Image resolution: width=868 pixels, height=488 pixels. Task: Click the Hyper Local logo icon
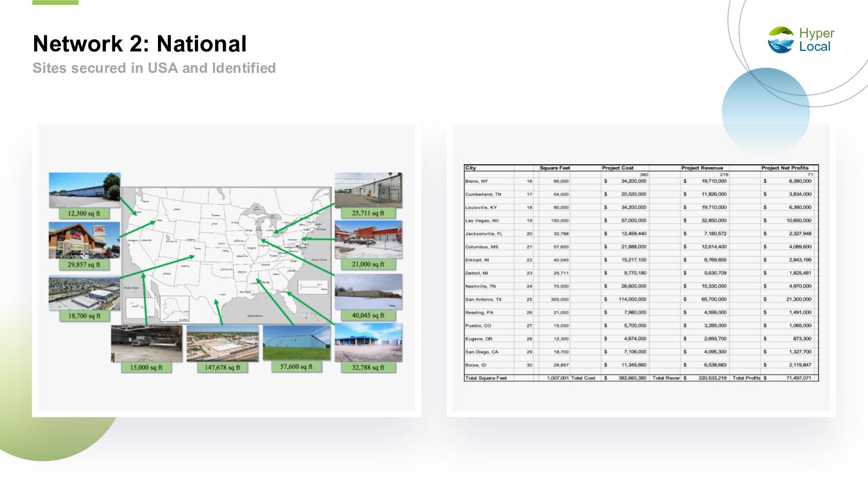pos(781,40)
